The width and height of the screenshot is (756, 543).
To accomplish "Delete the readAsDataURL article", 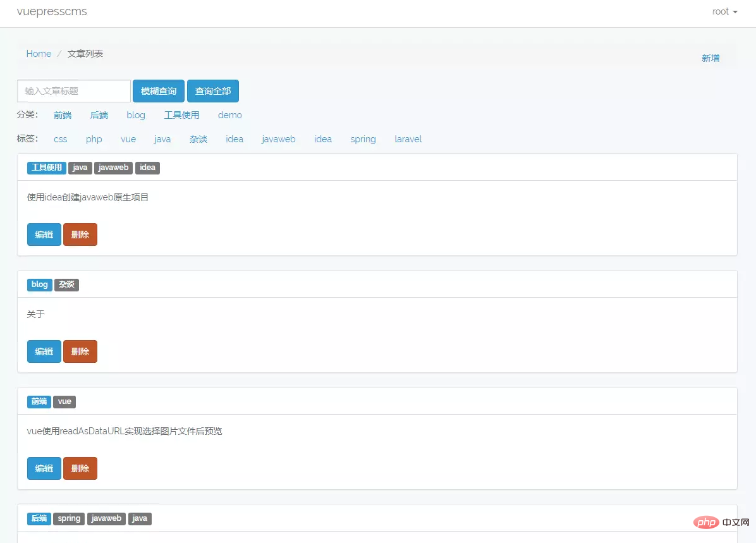I will 80,468.
